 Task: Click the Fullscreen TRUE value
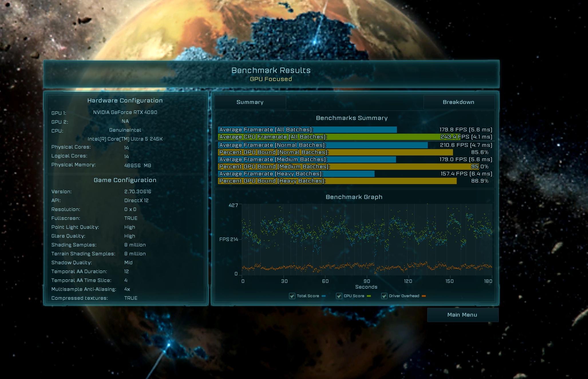tap(131, 218)
